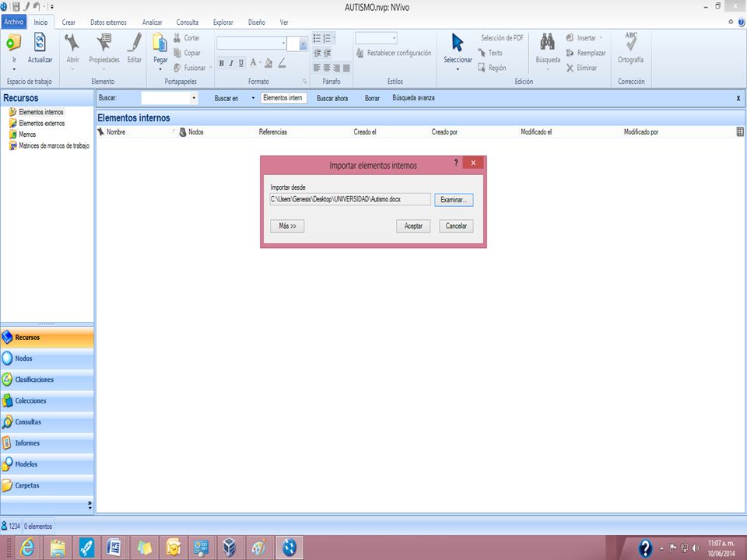Open the Colecciones navigation section

pyautogui.click(x=47, y=401)
